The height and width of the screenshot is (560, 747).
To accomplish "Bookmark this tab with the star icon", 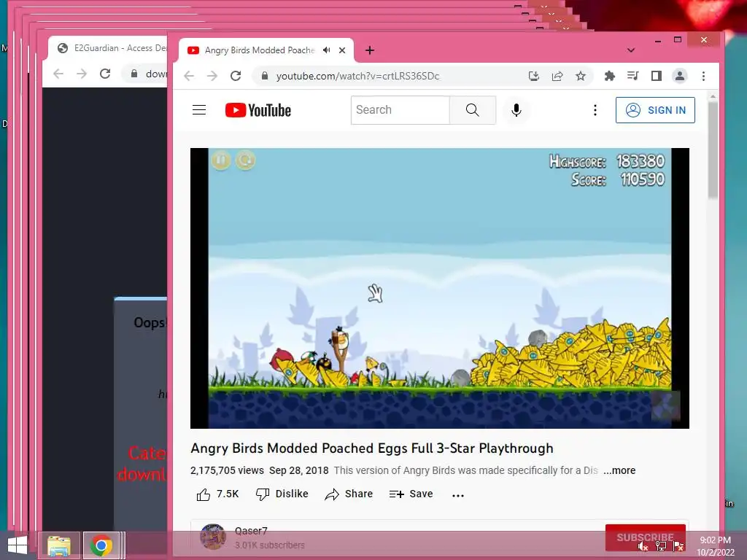I will tap(580, 76).
